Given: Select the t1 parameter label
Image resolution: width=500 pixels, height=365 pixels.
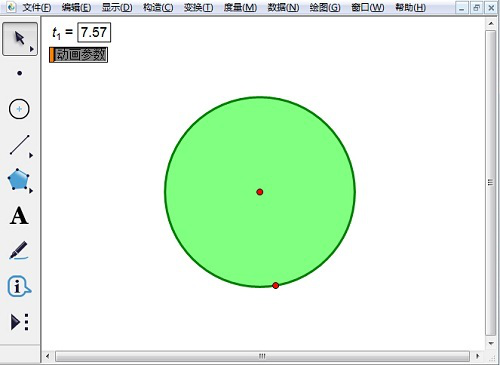Looking at the screenshot, I should (x=57, y=33).
